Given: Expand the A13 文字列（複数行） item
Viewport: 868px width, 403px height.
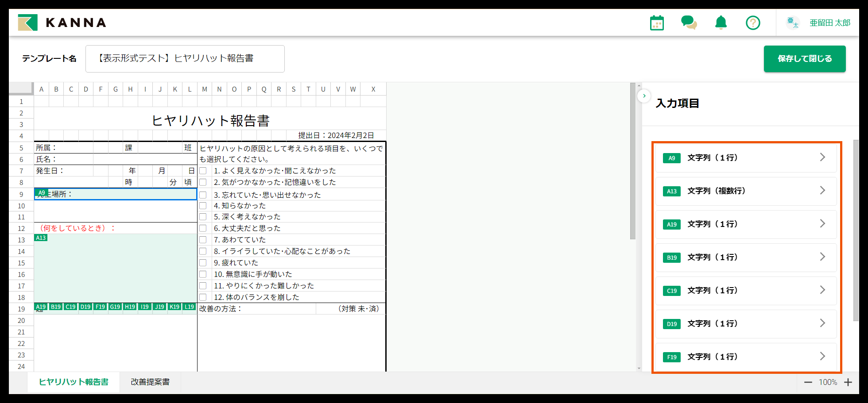Looking at the screenshot, I should tap(746, 191).
